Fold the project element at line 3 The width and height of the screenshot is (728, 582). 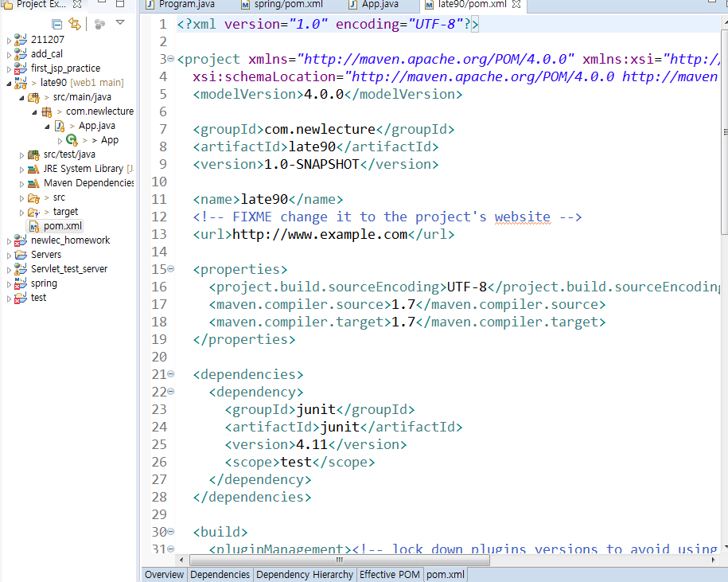tap(170, 59)
